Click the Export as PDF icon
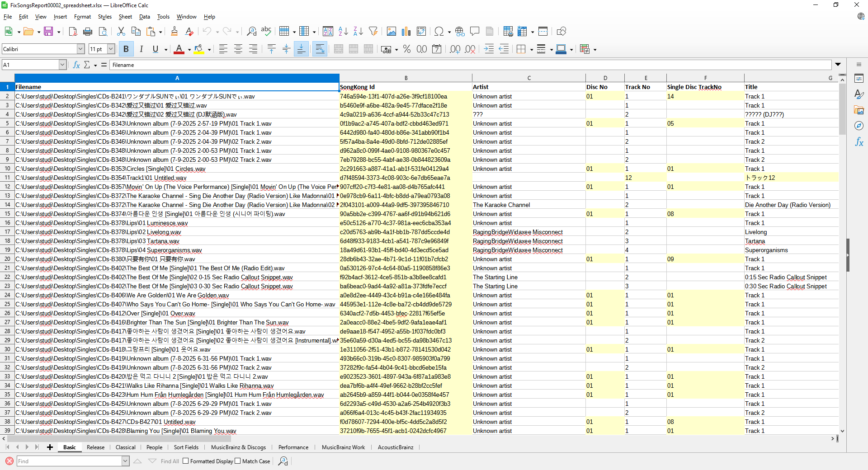The width and height of the screenshot is (868, 470). click(73, 31)
